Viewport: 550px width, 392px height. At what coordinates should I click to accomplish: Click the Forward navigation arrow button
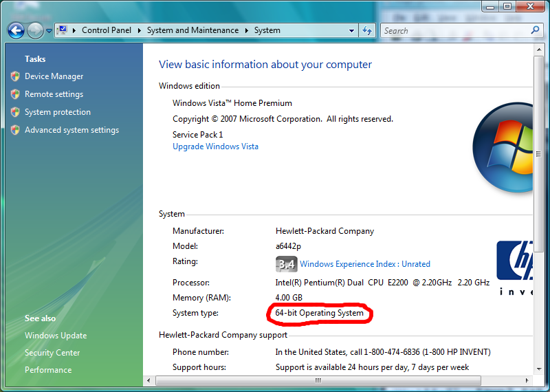tap(35, 30)
